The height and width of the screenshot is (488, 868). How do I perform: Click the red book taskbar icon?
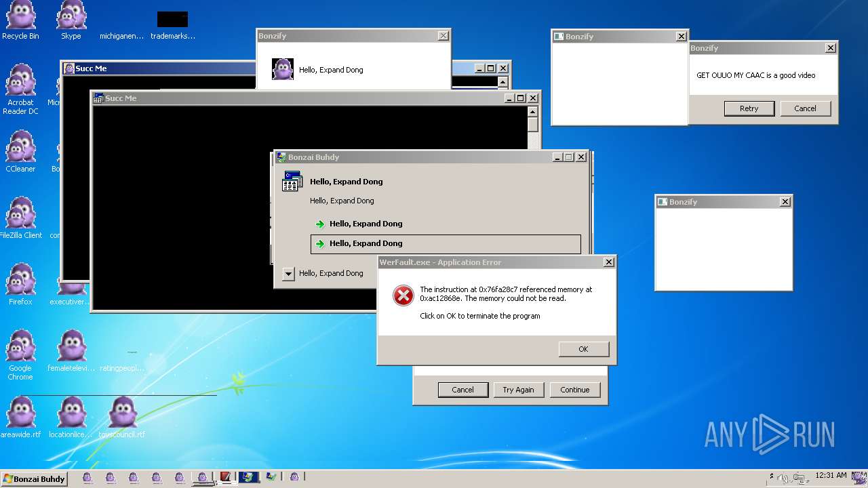pyautogui.click(x=225, y=477)
